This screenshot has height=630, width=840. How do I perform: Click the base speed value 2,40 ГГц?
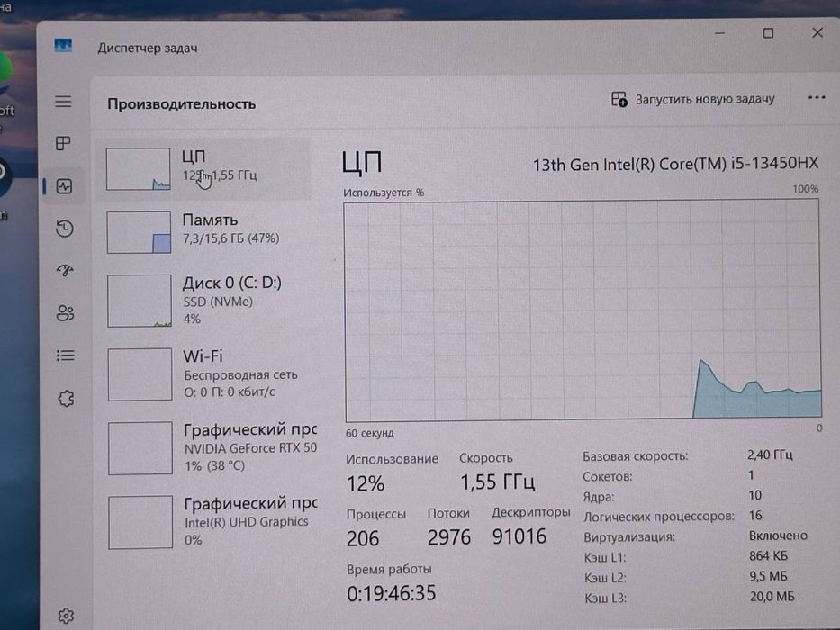tap(770, 454)
